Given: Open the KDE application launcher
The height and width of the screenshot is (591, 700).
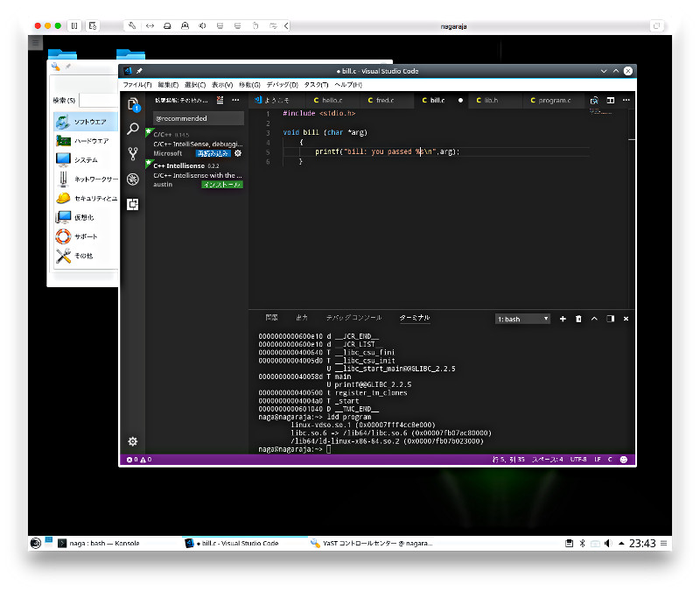Looking at the screenshot, I should point(36,543).
